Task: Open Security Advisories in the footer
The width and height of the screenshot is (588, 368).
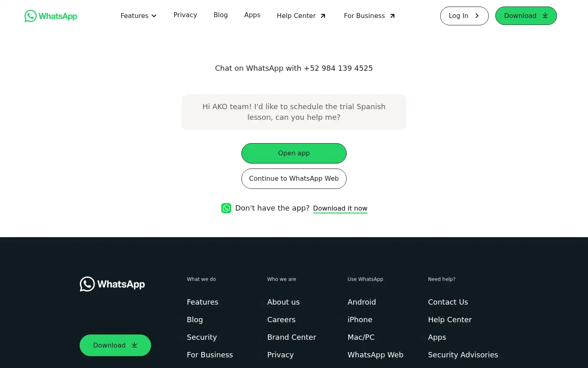Action: point(463,355)
